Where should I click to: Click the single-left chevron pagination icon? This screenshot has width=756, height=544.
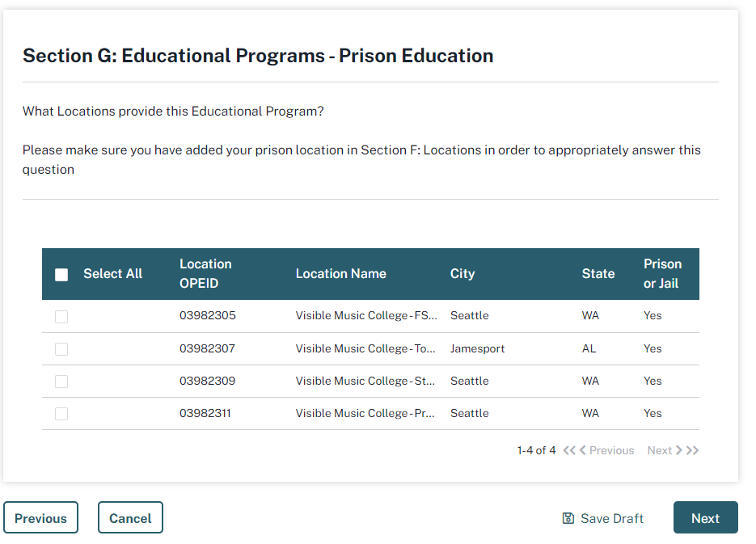583,450
